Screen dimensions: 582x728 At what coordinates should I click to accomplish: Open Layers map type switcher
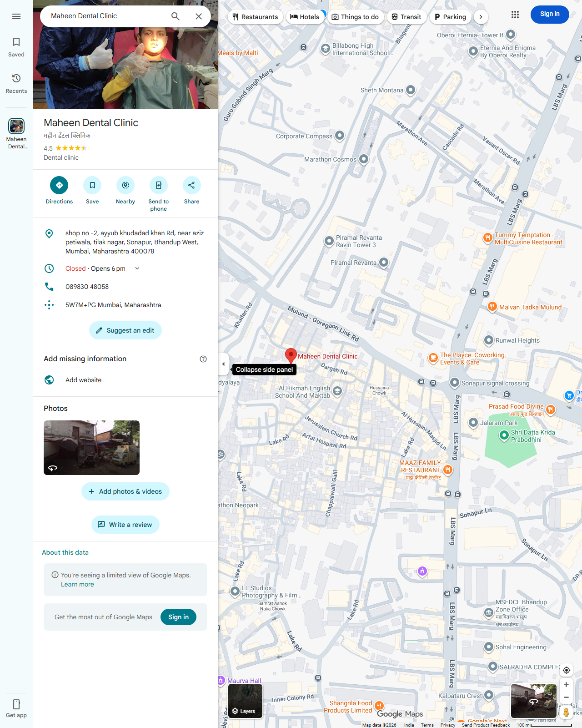click(x=246, y=701)
